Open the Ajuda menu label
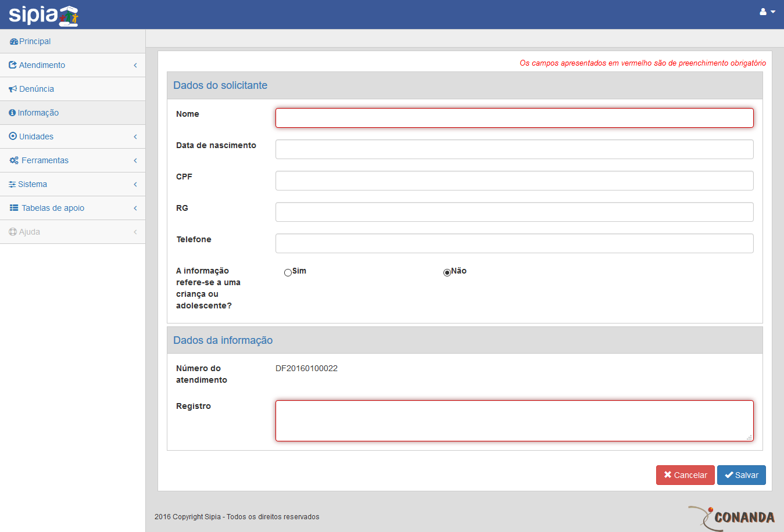Image resolution: width=784 pixels, height=532 pixels. pos(30,232)
